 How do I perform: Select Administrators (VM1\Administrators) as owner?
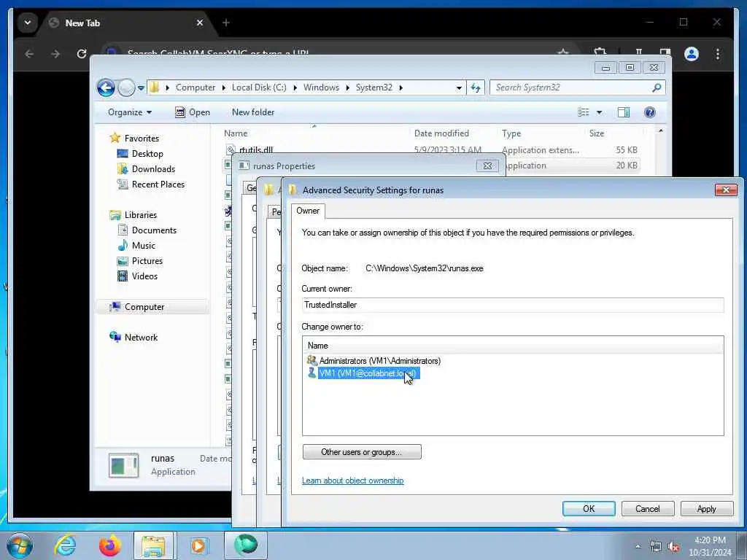(379, 361)
